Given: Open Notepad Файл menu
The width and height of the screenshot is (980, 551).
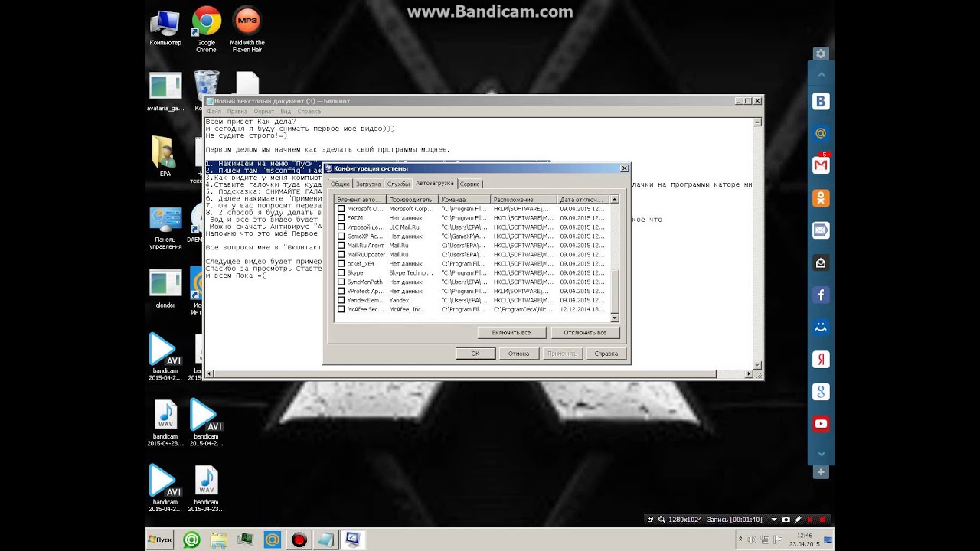Looking at the screenshot, I should 214,112.
